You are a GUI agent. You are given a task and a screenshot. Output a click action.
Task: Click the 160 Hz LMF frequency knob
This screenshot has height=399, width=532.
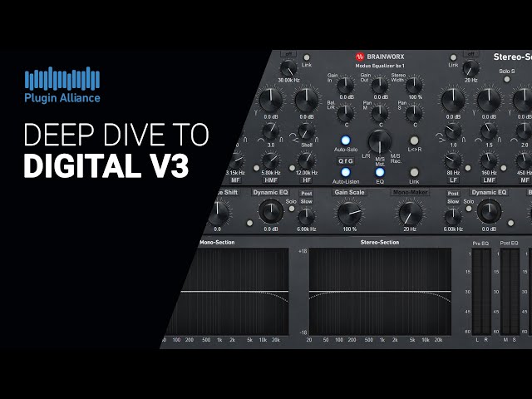[x=489, y=160]
